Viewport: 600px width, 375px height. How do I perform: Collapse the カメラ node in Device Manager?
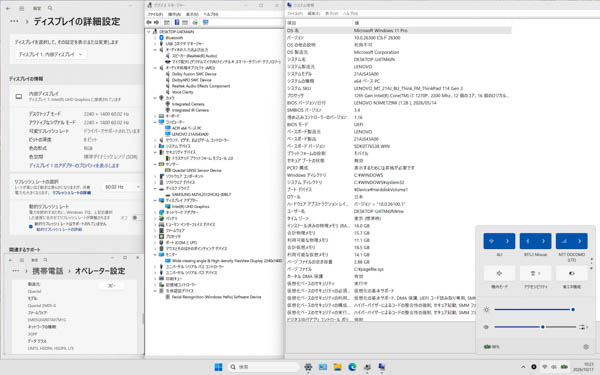coord(155,98)
